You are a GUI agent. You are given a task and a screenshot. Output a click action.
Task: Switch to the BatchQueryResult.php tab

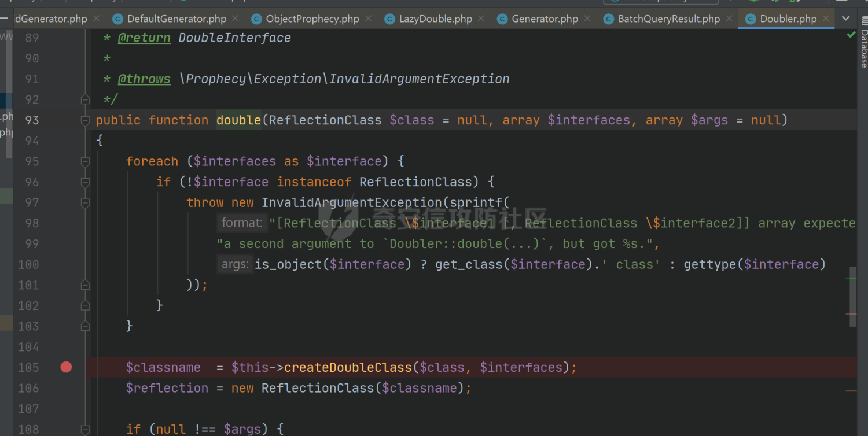(668, 19)
